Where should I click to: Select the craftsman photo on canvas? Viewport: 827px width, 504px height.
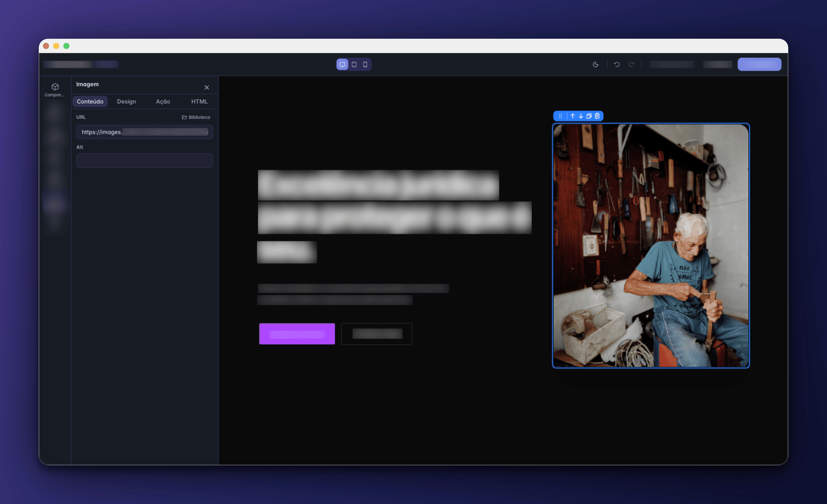point(651,246)
